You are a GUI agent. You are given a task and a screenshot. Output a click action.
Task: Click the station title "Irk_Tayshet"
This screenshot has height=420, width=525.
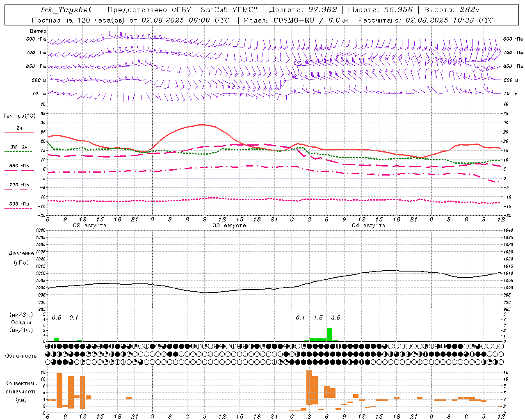[66, 10]
